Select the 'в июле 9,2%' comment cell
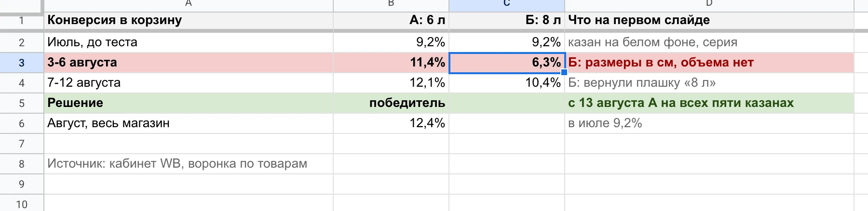 tap(709, 123)
